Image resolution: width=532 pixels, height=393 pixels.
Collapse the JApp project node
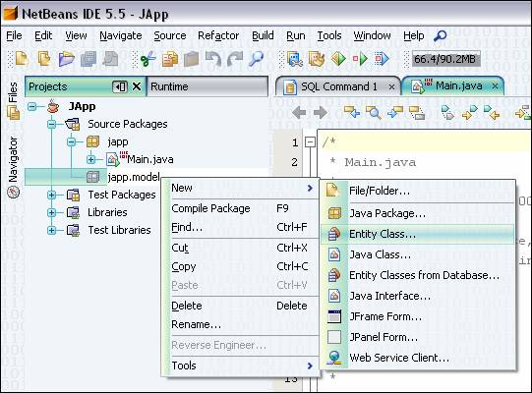(32, 107)
